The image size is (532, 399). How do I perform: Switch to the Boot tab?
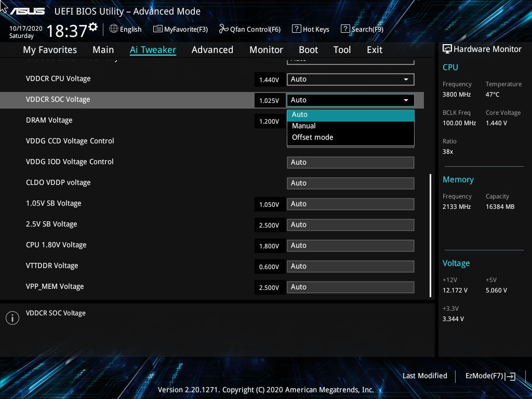tap(308, 50)
